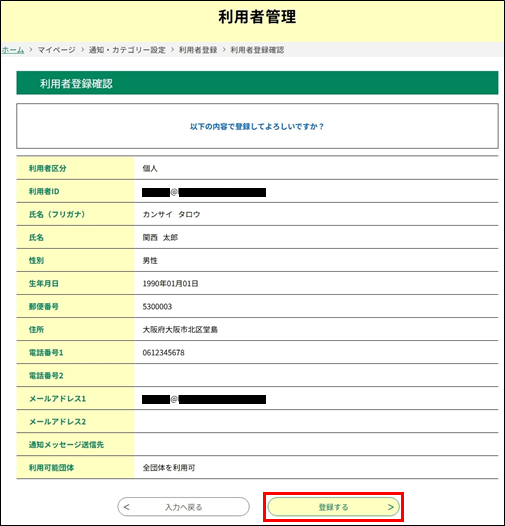Open the ホーム breadcrumb link
The image size is (505, 526).
pos(13,50)
